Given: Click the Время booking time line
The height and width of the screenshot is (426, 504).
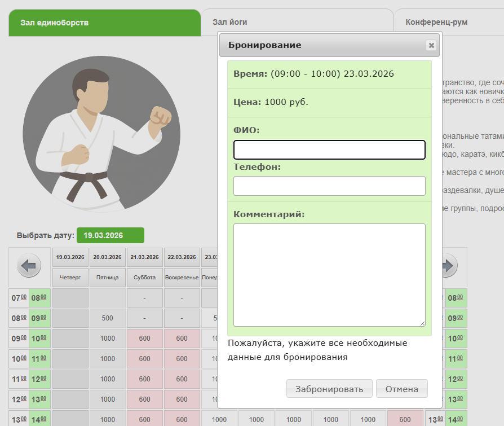Looking at the screenshot, I should (x=329, y=74).
